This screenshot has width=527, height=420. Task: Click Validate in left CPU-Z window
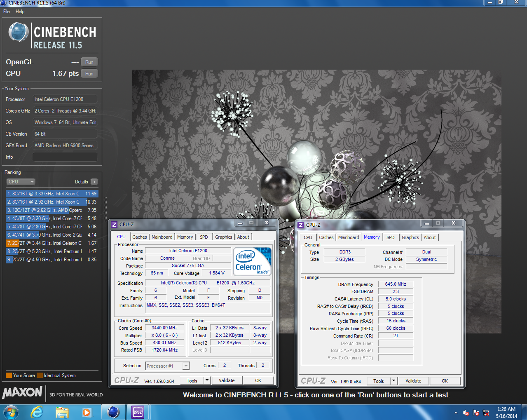[227, 381]
